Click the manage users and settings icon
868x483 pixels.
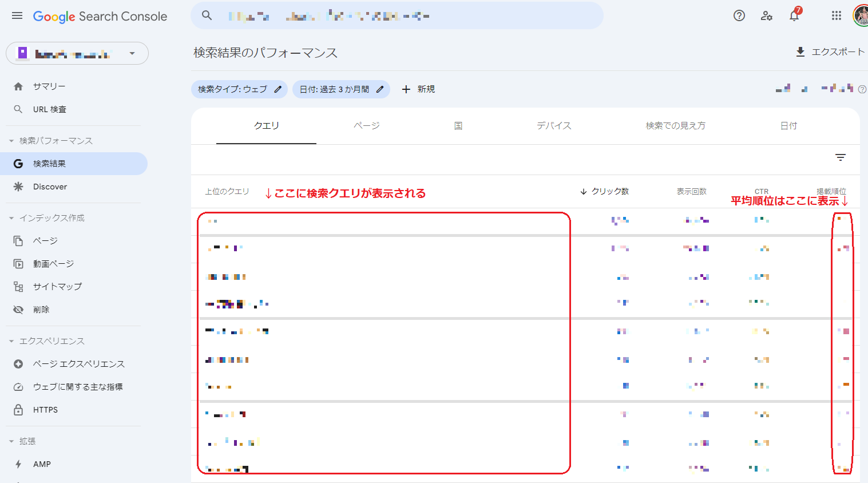point(767,16)
